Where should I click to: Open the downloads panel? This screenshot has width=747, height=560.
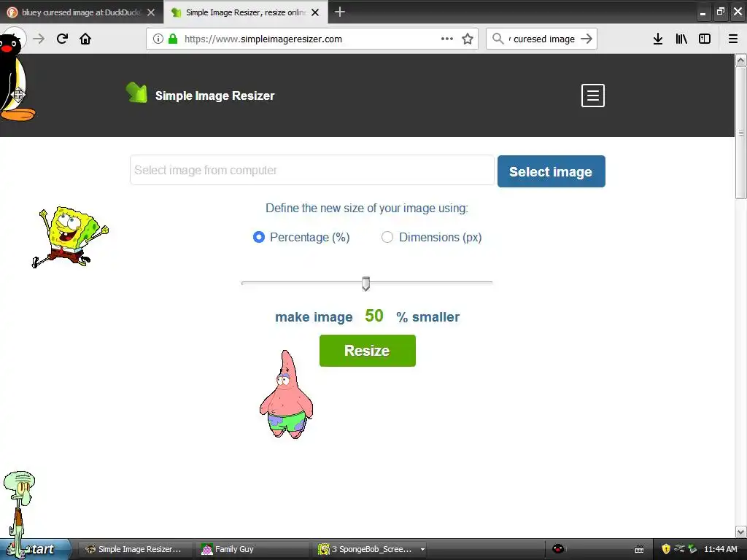click(658, 39)
